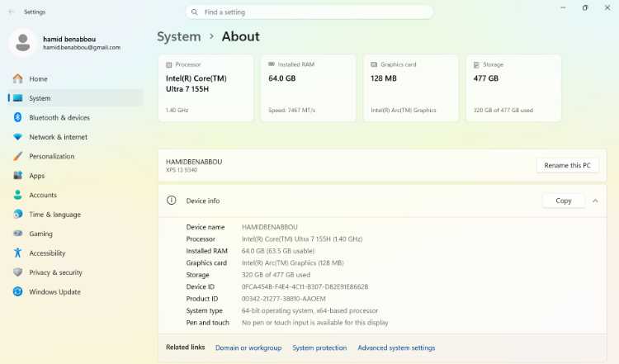Open System protection link

[x=319, y=347]
